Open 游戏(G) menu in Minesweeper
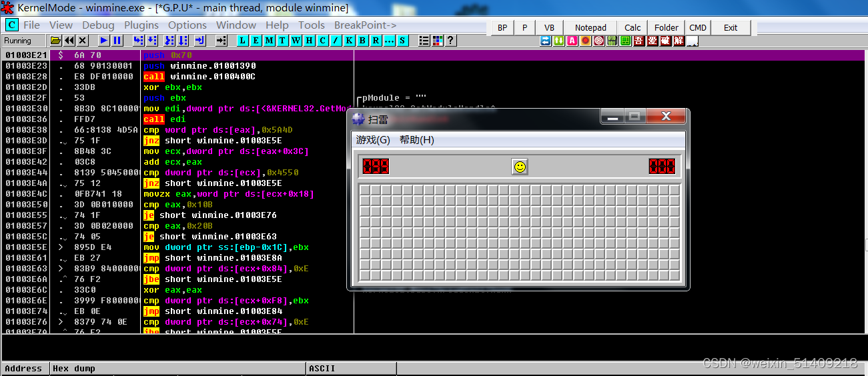This screenshot has width=868, height=376. [x=373, y=140]
